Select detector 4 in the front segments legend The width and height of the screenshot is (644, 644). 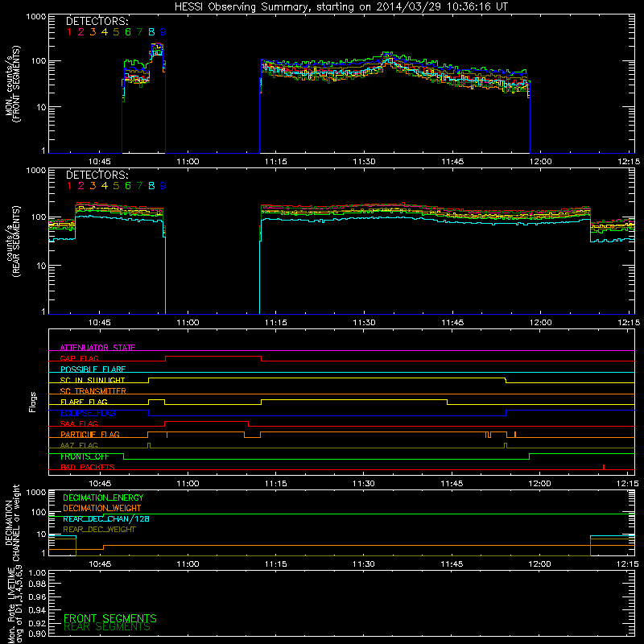105,32
